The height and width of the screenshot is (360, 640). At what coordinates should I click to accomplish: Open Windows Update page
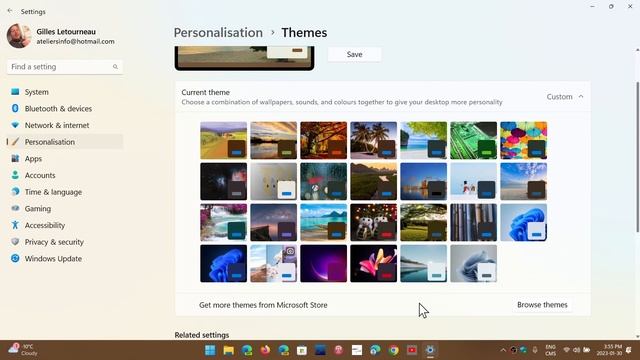tap(65, 258)
